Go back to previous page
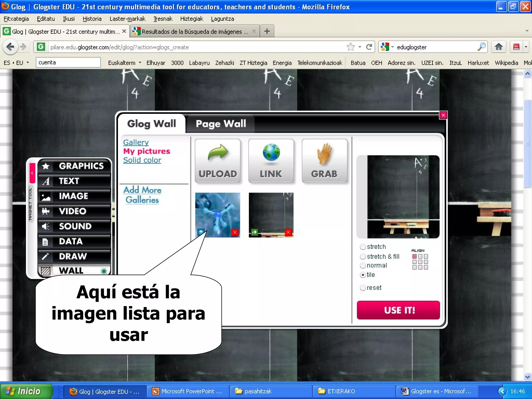532x399 pixels. click(10, 47)
